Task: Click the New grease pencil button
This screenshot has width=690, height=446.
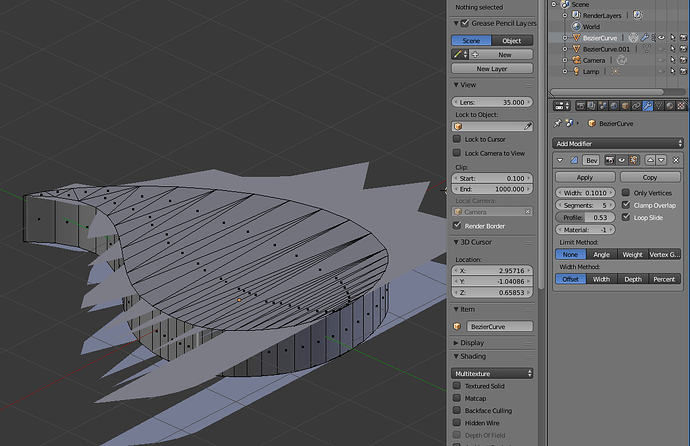Action: pyautogui.click(x=501, y=55)
